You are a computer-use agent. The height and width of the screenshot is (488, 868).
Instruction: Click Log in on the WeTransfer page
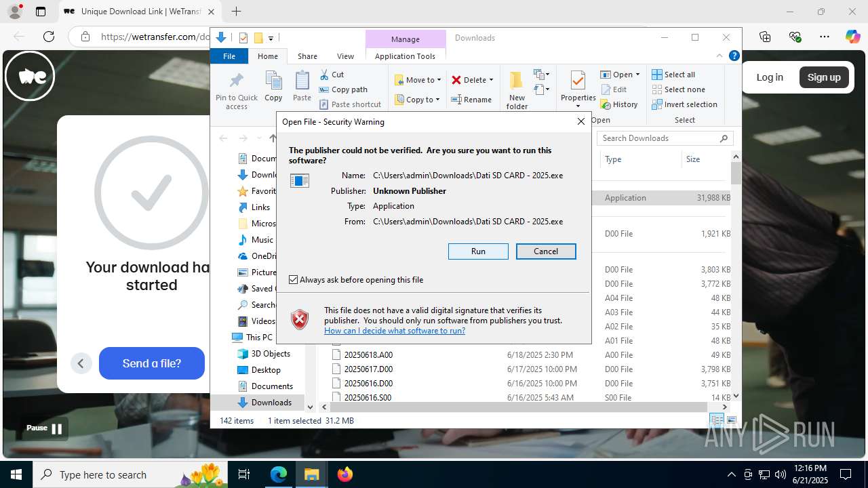770,77
